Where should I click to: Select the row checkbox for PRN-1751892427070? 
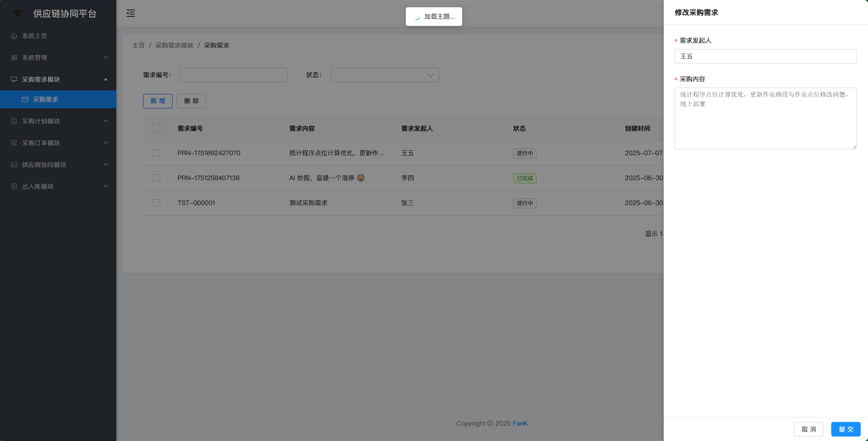pyautogui.click(x=157, y=153)
